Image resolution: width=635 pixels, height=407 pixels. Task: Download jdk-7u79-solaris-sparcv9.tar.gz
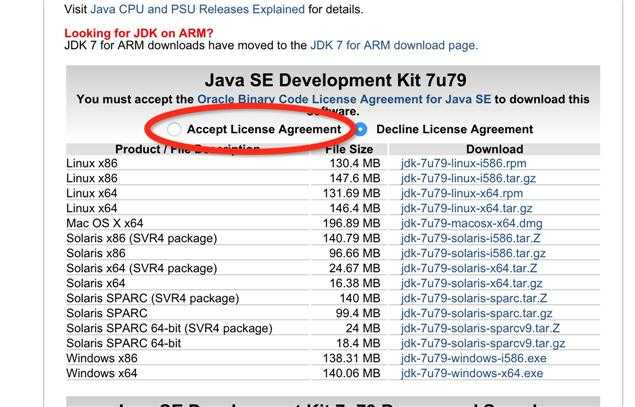tap(483, 343)
